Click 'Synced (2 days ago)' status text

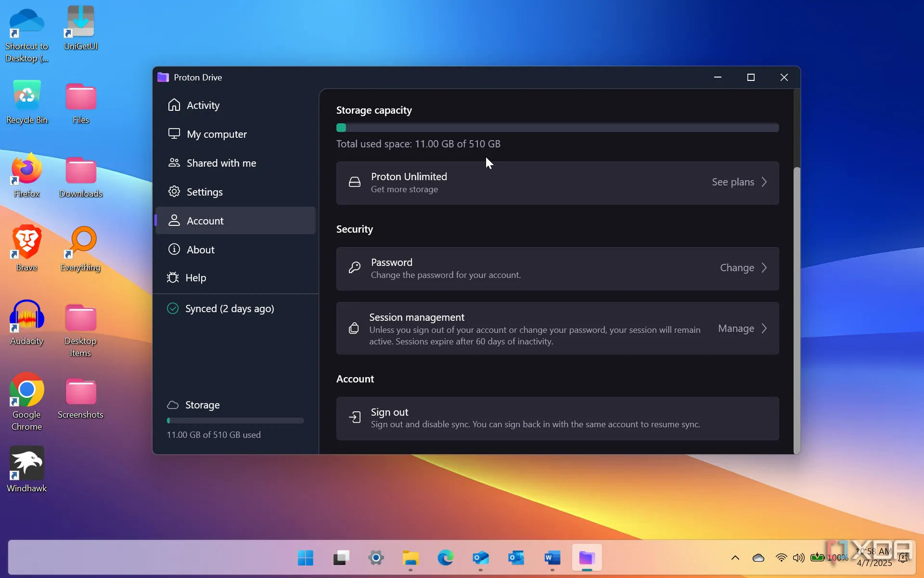[230, 309]
